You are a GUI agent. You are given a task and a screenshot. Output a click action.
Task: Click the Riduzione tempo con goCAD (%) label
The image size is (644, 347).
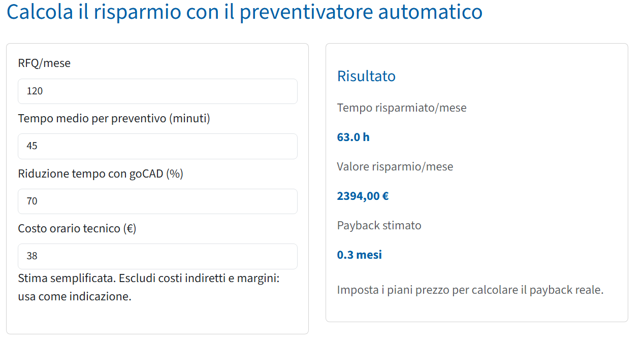pos(101,173)
